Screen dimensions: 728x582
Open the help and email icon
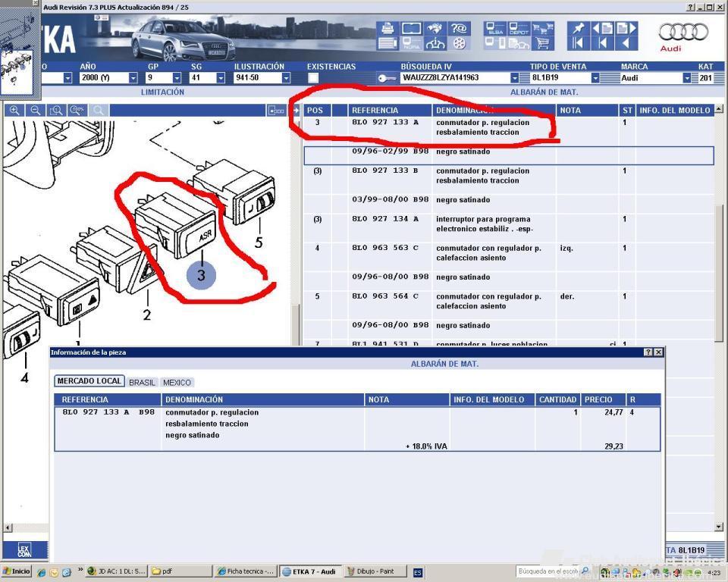460,28
